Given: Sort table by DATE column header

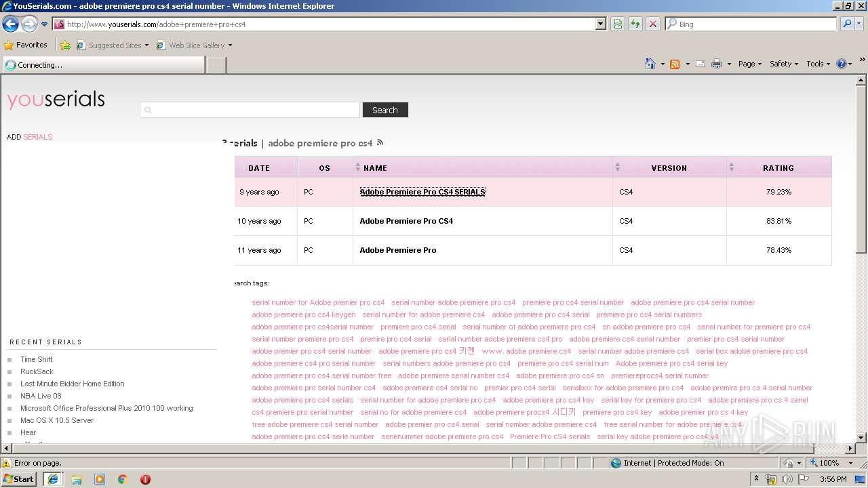Looking at the screenshot, I should [259, 168].
